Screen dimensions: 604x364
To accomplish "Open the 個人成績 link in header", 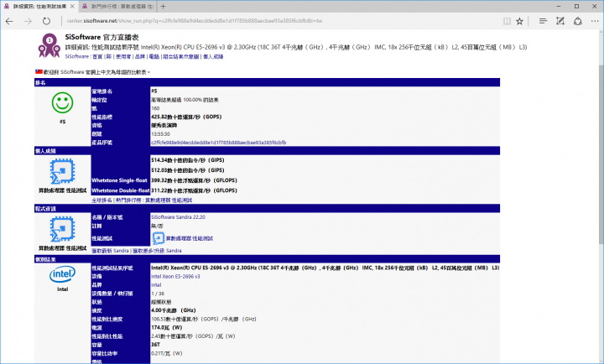I will 213,57.
